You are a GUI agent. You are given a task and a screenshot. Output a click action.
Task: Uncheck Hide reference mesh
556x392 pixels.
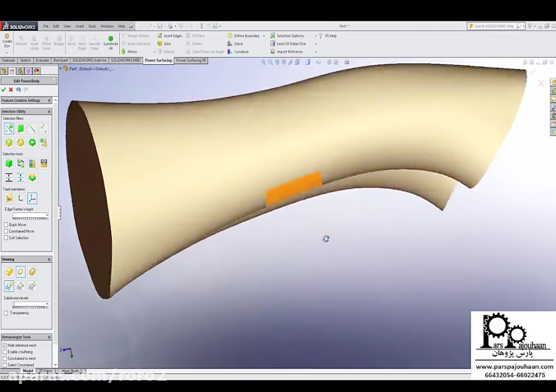(6, 346)
